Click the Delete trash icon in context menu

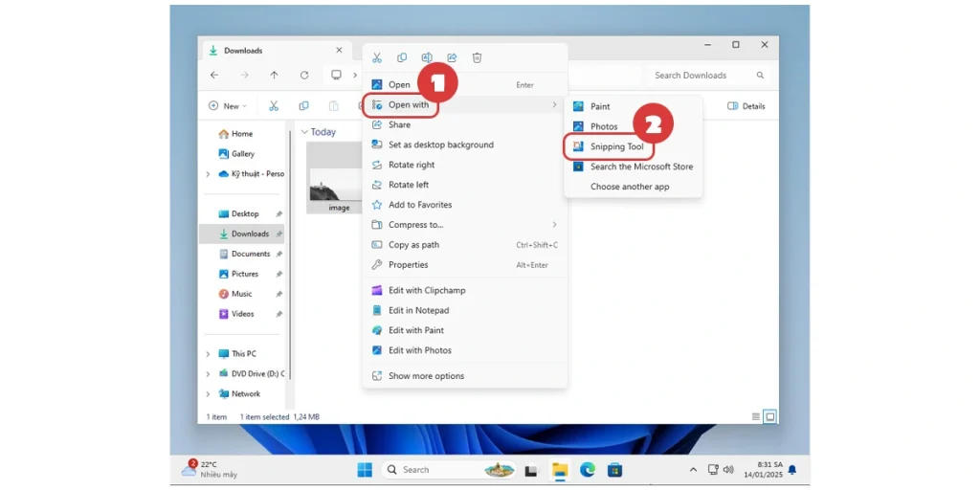tap(477, 57)
